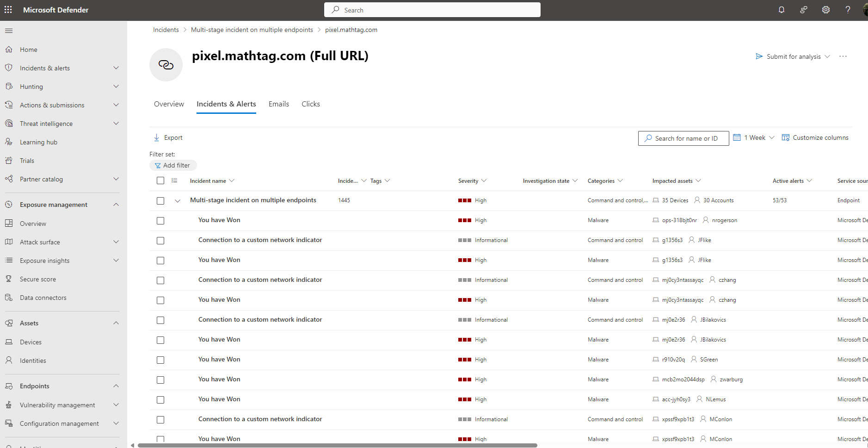Click the Identities person icon
868x448 pixels.
tap(9, 361)
